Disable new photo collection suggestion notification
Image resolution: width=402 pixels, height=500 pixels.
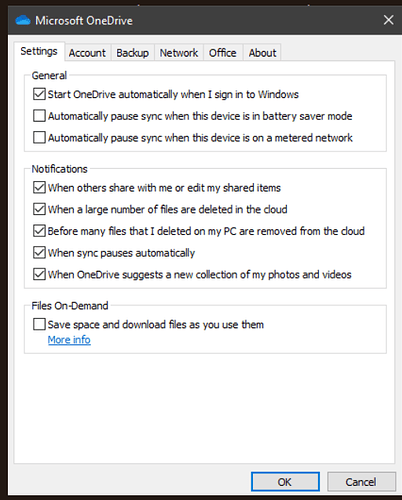point(39,274)
